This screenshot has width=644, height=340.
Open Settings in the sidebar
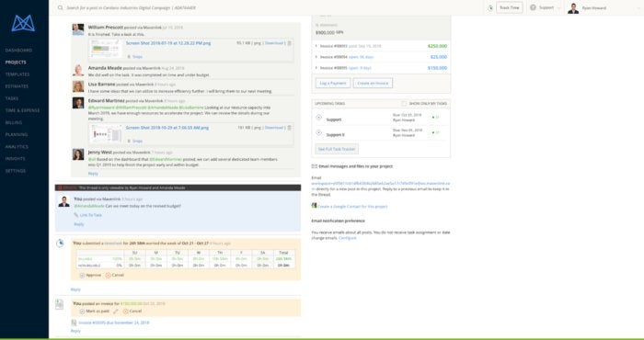click(16, 171)
